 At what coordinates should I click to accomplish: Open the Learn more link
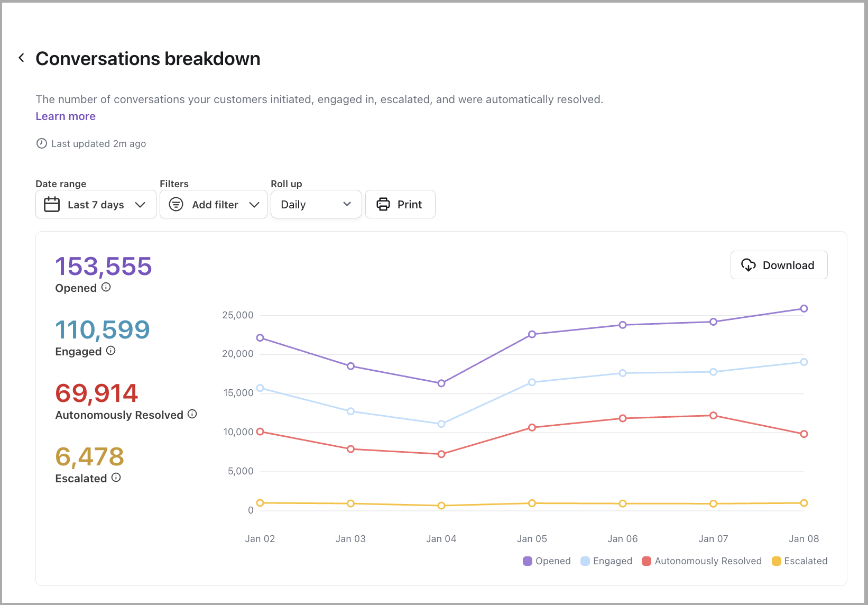pyautogui.click(x=66, y=116)
